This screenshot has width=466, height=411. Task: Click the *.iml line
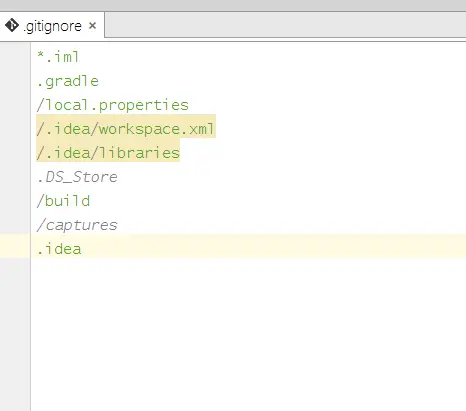point(58,57)
